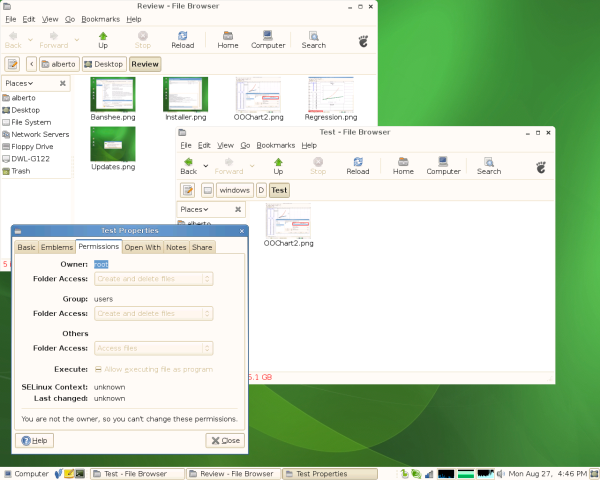Switch to Basic tab in Test Properties
Screen dimensions: 600x480
[26, 247]
